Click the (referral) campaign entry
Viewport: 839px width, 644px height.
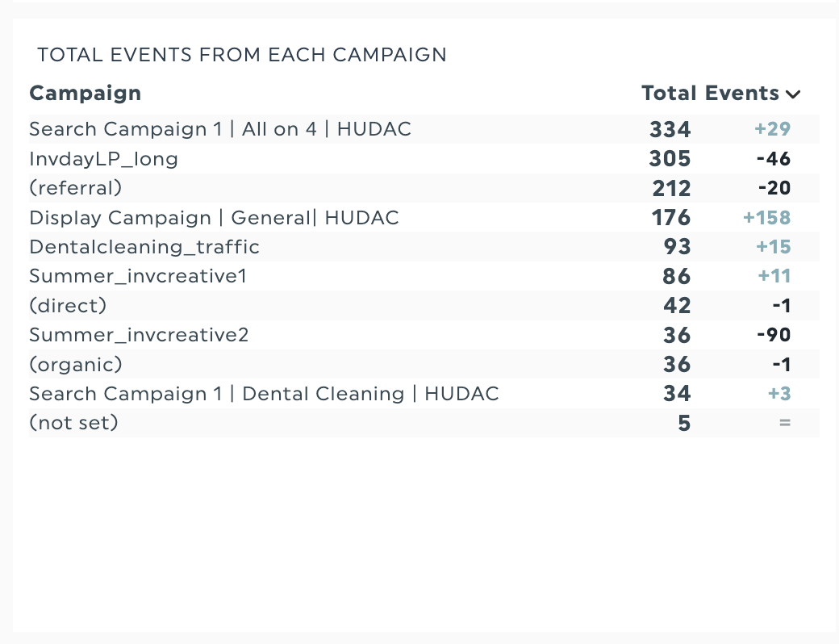(76, 188)
